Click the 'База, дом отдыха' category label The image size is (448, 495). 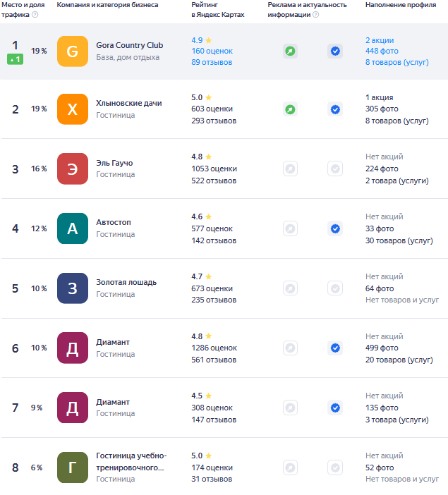(128, 57)
